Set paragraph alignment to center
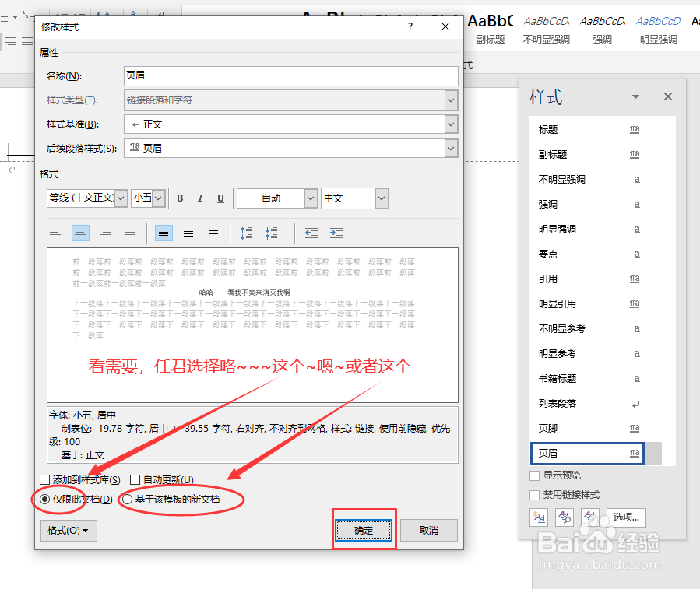This screenshot has width=700, height=589. (x=80, y=233)
